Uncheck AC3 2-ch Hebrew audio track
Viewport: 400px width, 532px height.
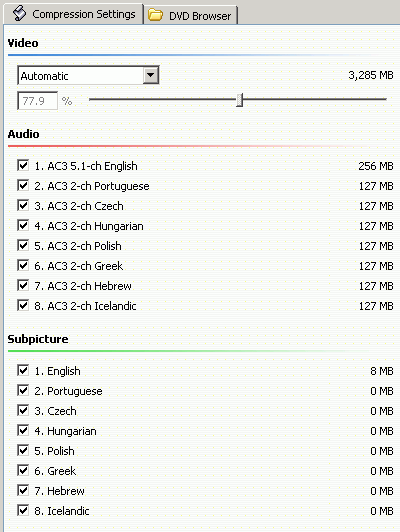point(23,286)
